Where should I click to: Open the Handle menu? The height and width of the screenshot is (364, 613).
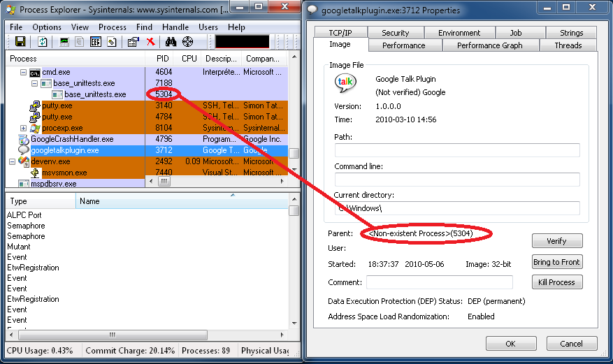[x=175, y=27]
